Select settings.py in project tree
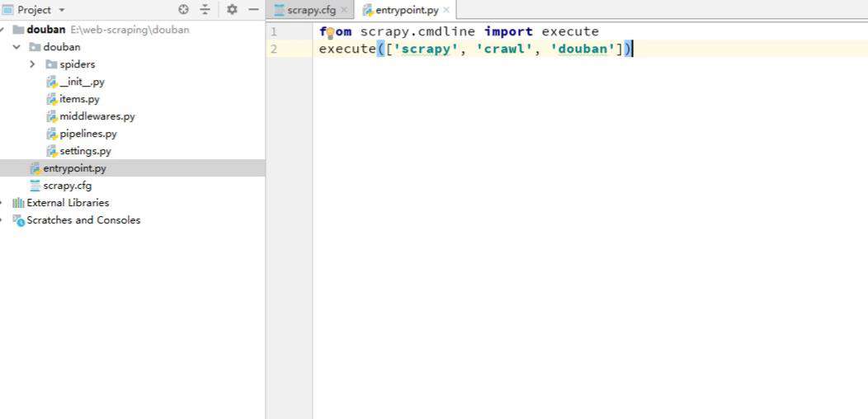 85,151
